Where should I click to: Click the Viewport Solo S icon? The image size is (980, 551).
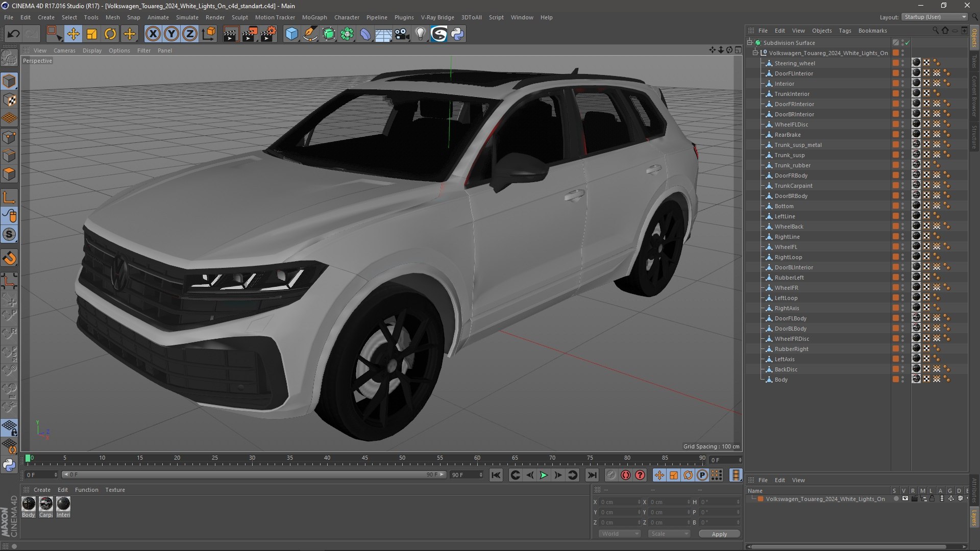tap(9, 235)
